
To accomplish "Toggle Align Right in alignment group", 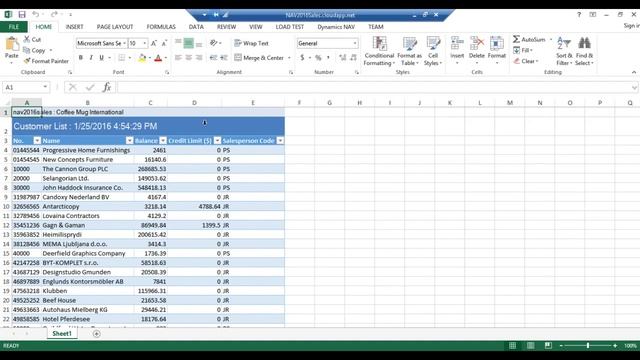I will click(x=199, y=58).
